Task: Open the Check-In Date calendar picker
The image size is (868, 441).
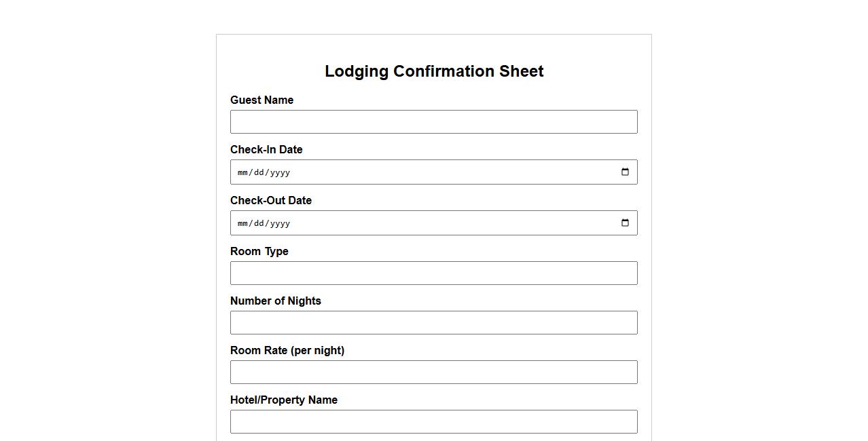Action: (x=625, y=172)
